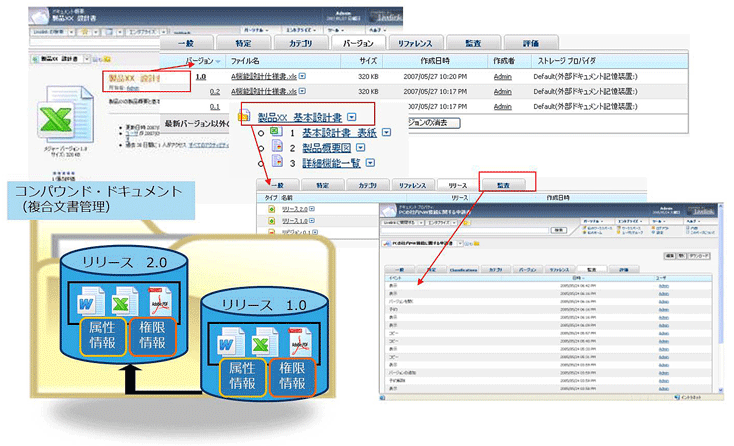
Task: Click the Word icon in リリース 2.0 cylinder
Action: [90, 300]
